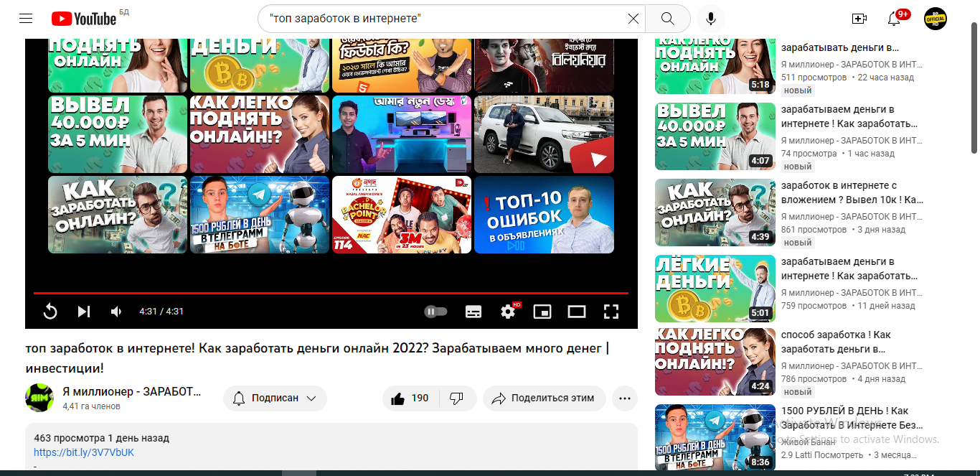Image resolution: width=980 pixels, height=476 pixels.
Task: Open sidebar thumbnail with 5:18 duration
Action: click(715, 66)
